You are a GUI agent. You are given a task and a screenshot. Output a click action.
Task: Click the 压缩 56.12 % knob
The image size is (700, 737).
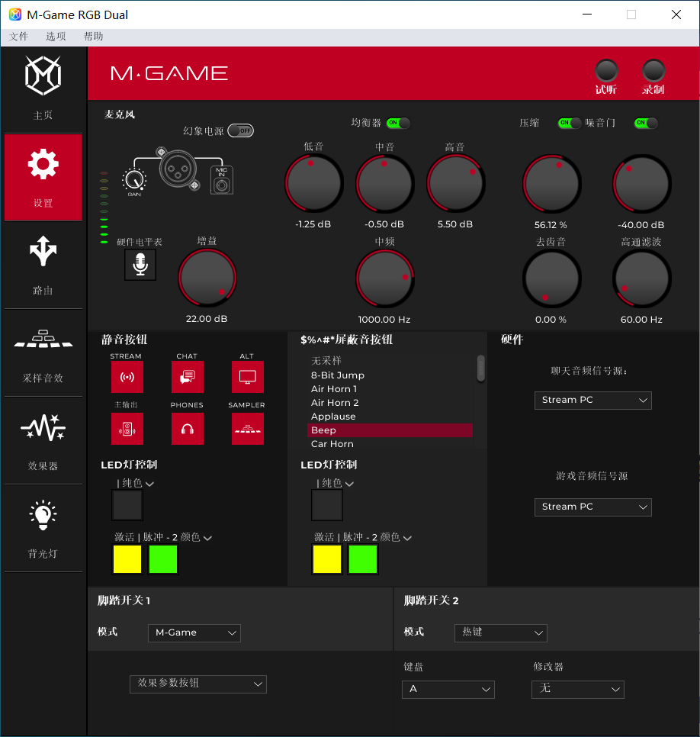551,183
